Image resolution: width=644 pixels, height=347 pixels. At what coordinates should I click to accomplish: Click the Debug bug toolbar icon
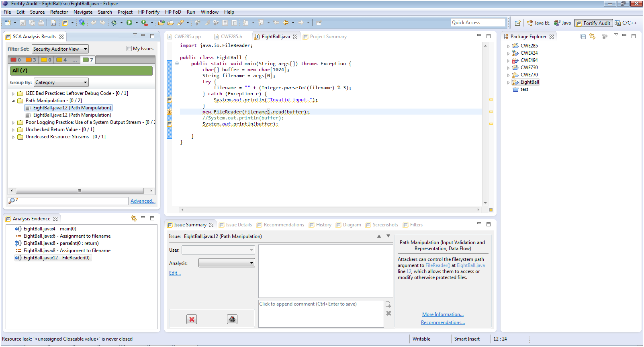pos(114,23)
